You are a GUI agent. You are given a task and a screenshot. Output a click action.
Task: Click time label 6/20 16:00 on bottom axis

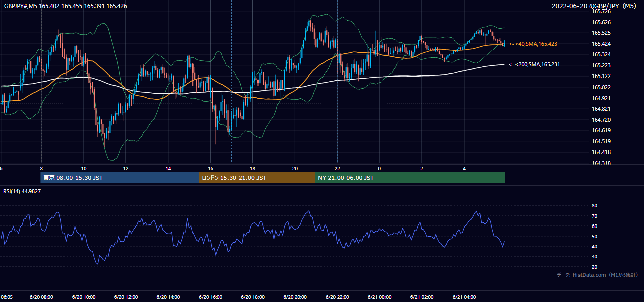(211, 297)
